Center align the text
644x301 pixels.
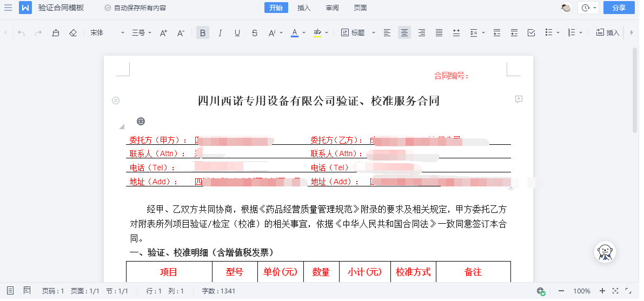[x=404, y=33]
